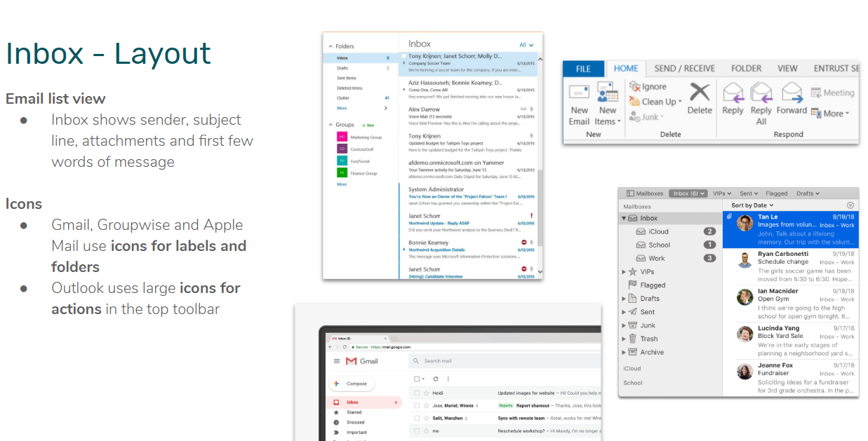Toggle the Mailboxes button in Apple Mail
Image resolution: width=868 pixels, height=441 pixels.
(x=645, y=194)
